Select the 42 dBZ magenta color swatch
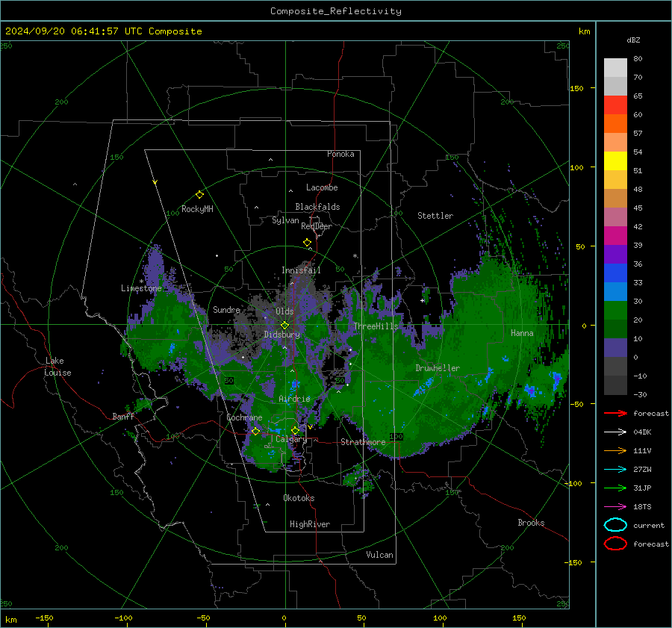This screenshot has width=672, height=628. pyautogui.click(x=615, y=236)
